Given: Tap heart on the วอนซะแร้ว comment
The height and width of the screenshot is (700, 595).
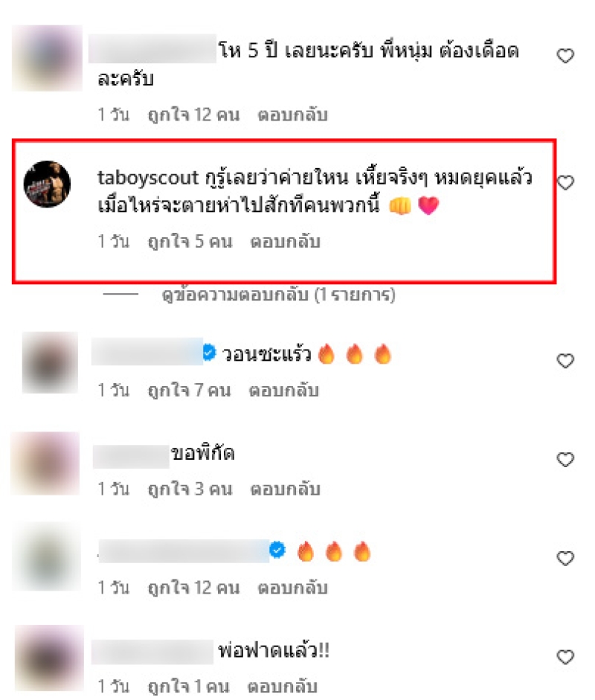Looking at the screenshot, I should 565,361.
